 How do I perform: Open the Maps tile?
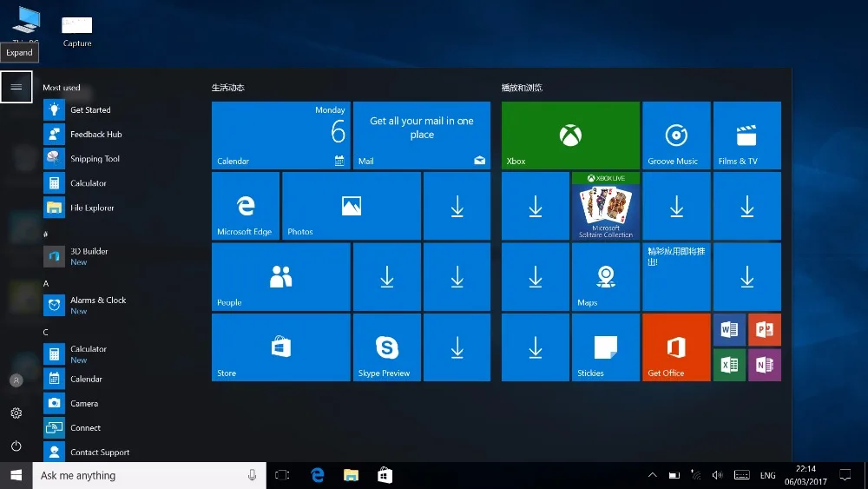tap(606, 277)
